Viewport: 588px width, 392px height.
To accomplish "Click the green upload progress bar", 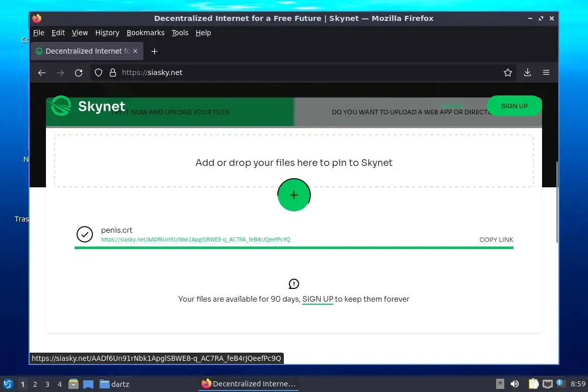I will coord(294,248).
